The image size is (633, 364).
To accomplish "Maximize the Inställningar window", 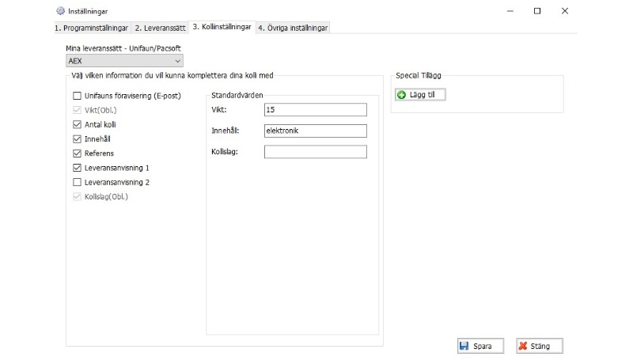I will click(537, 11).
